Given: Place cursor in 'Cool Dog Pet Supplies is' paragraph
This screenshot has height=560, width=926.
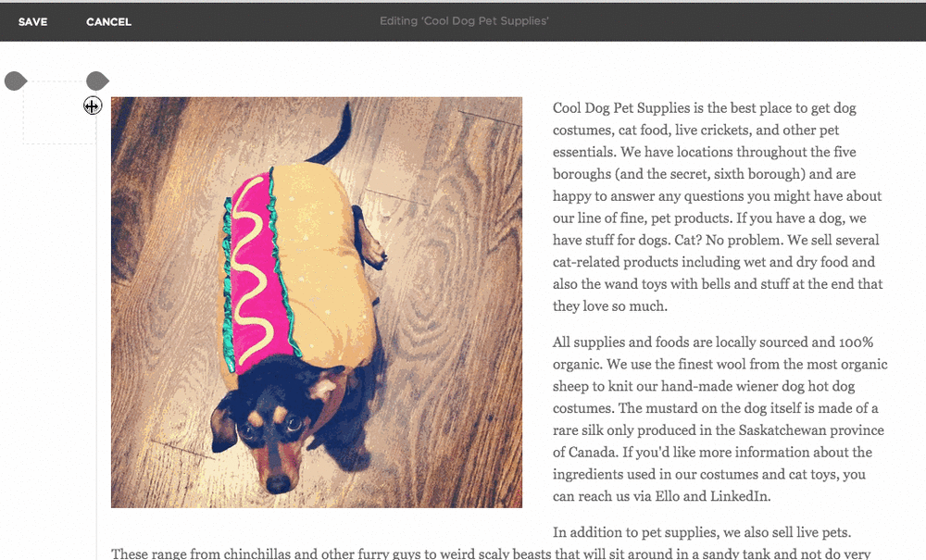Looking at the screenshot, I should click(x=719, y=207).
